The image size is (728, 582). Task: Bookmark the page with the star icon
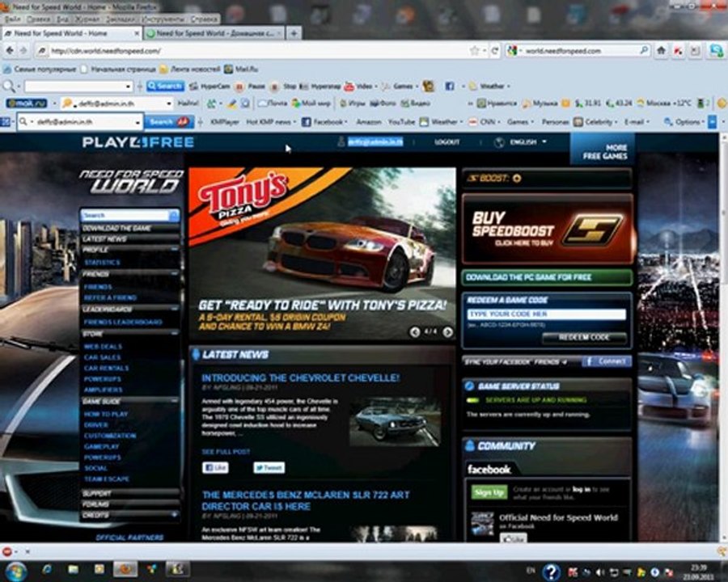click(x=475, y=51)
